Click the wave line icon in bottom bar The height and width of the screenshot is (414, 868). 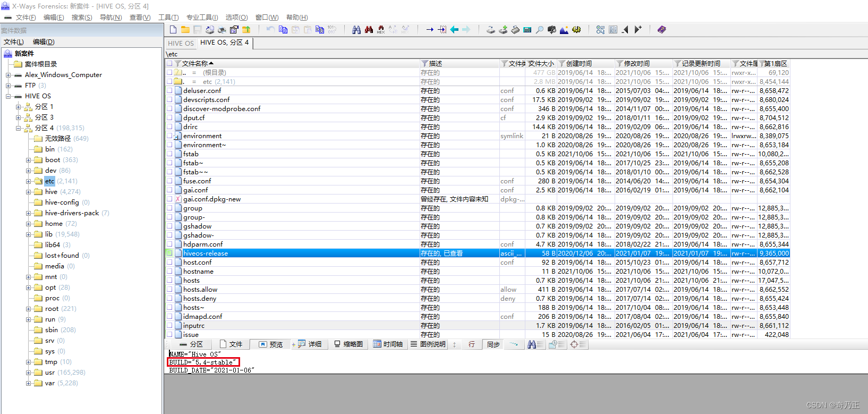[x=514, y=344]
